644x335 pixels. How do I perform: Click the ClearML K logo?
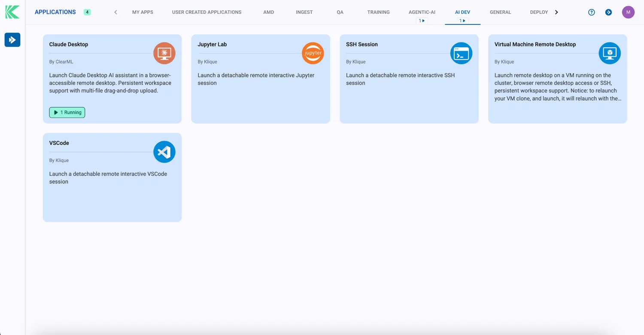[x=12, y=12]
